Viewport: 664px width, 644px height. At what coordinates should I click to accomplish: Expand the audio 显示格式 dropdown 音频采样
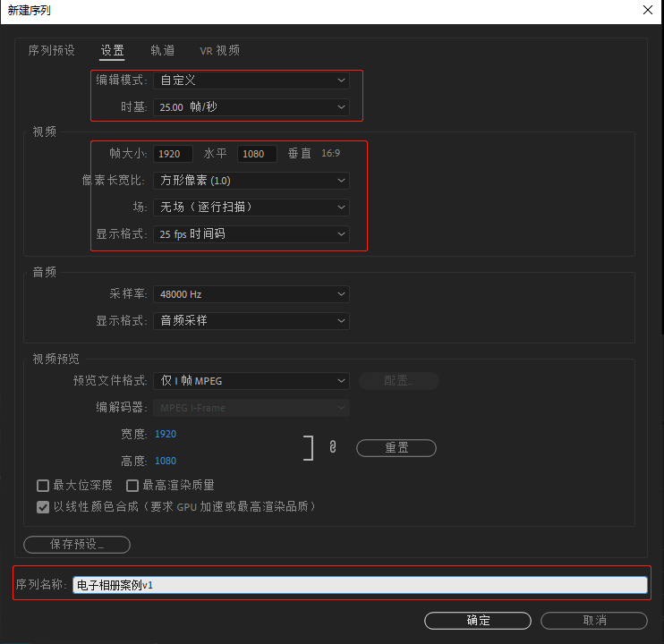pyautogui.click(x=251, y=321)
